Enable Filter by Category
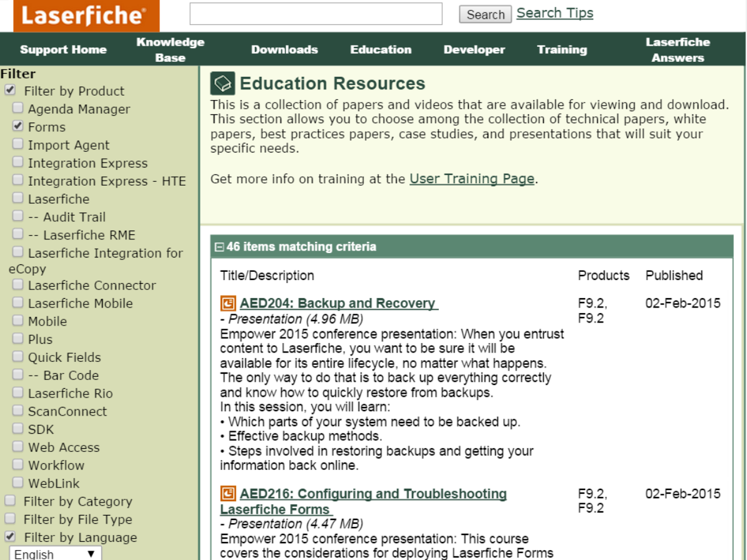 (10, 501)
